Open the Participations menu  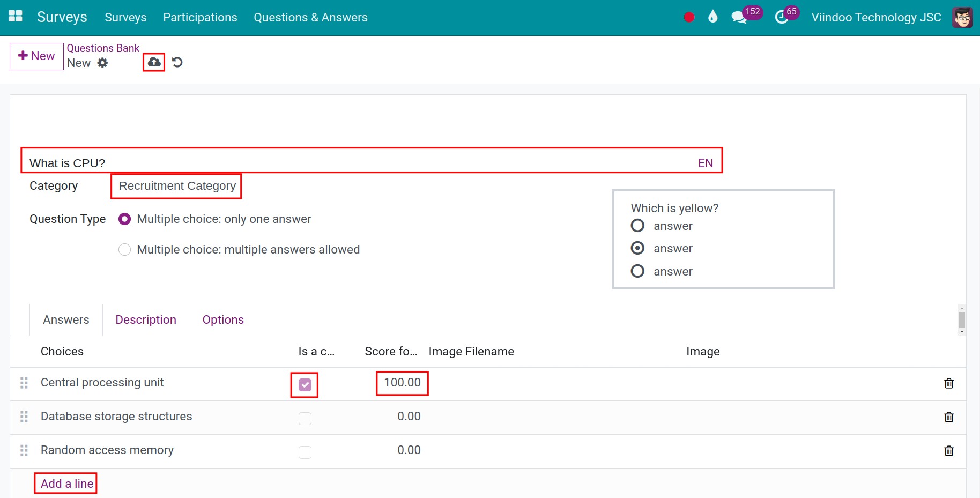click(x=200, y=17)
